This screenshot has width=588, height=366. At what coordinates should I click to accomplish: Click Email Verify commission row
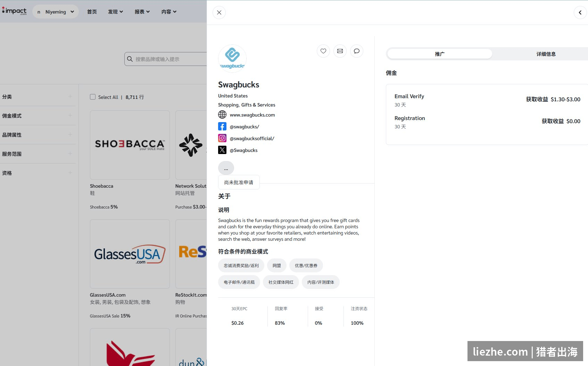[x=487, y=100]
